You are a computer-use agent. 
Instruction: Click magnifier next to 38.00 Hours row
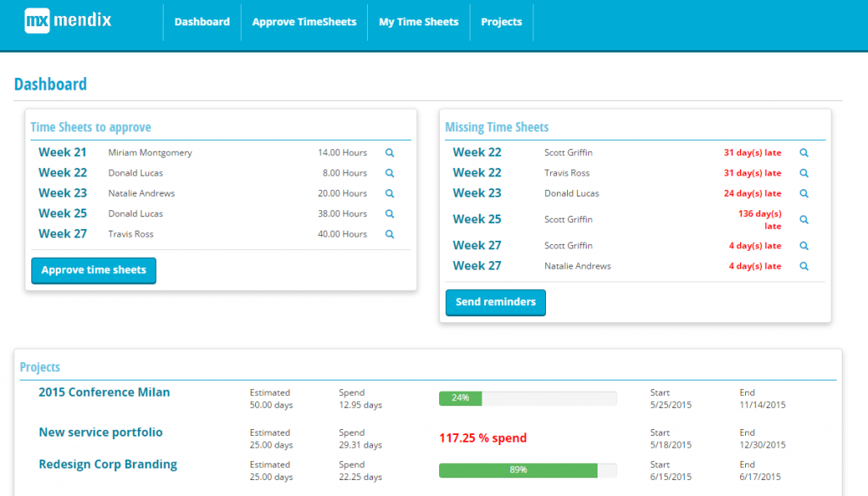point(390,215)
